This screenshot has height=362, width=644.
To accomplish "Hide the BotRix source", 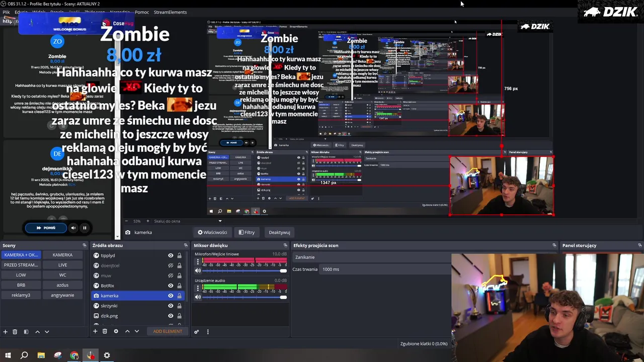I will click(x=171, y=286).
